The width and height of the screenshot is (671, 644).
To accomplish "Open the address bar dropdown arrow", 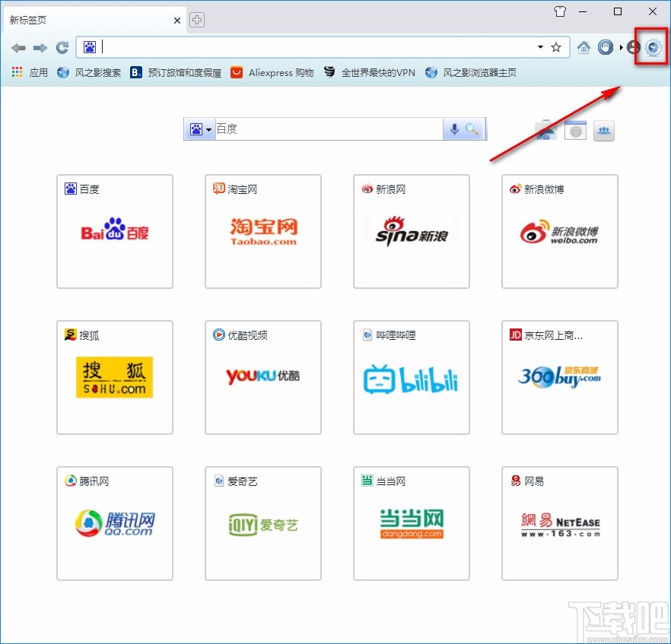I will 539,47.
